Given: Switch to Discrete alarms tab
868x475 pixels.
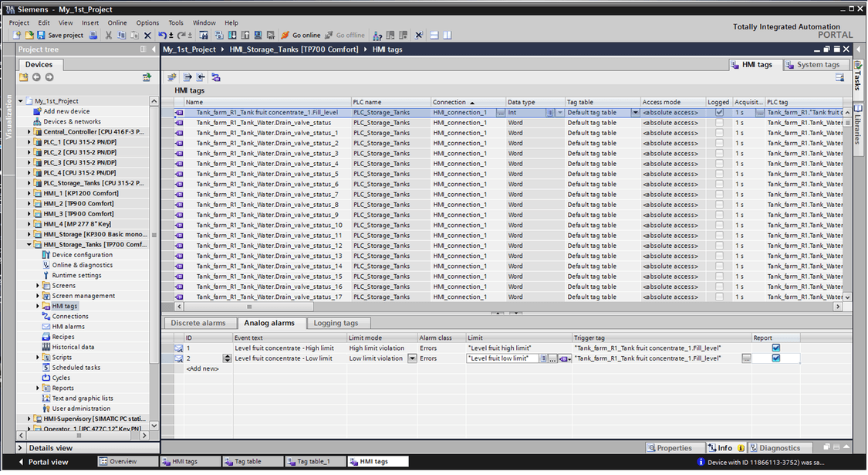Looking at the screenshot, I should click(x=198, y=323).
